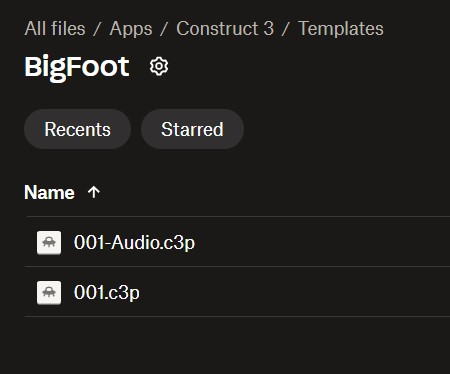
Task: Open the 001-Audio.c3p file name
Action: pos(134,242)
